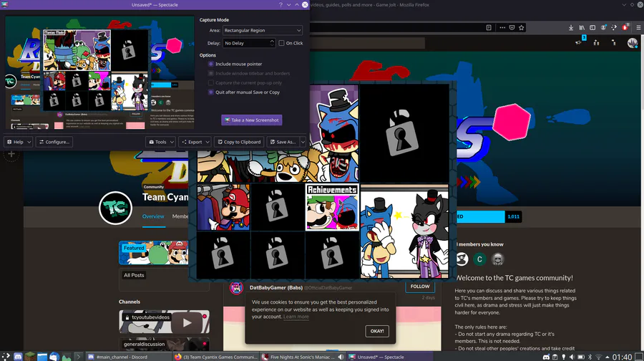Open Game Jolt notifications megaphone icon

579,42
